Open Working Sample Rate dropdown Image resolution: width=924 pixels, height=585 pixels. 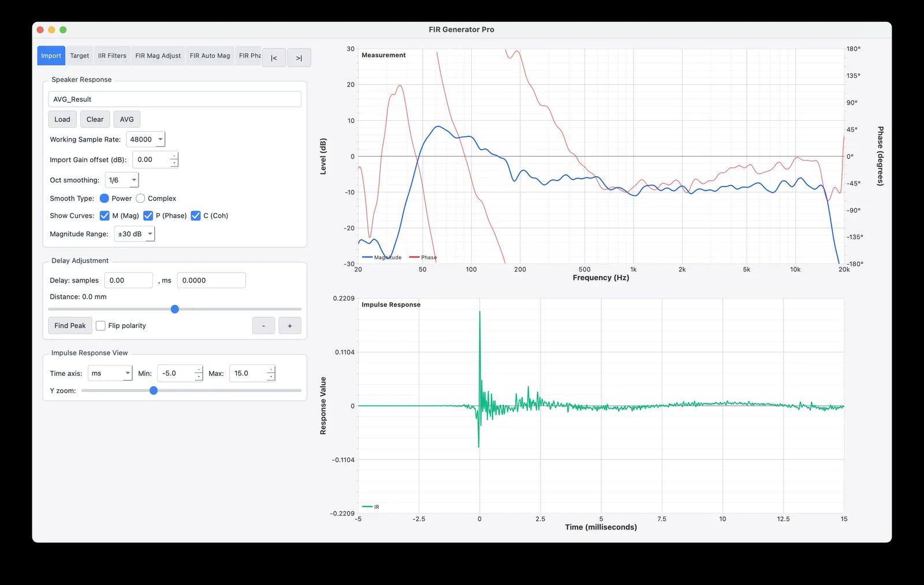[146, 139]
